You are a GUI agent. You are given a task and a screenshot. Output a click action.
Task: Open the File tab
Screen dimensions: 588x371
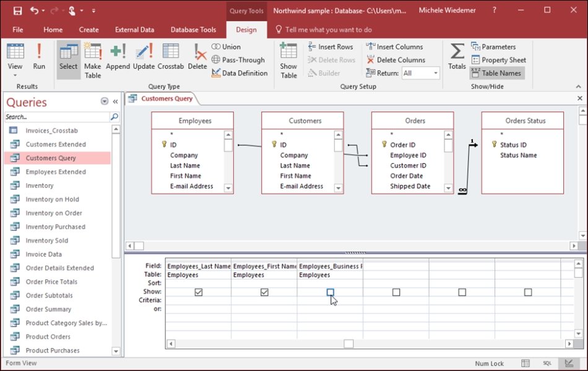pos(17,30)
